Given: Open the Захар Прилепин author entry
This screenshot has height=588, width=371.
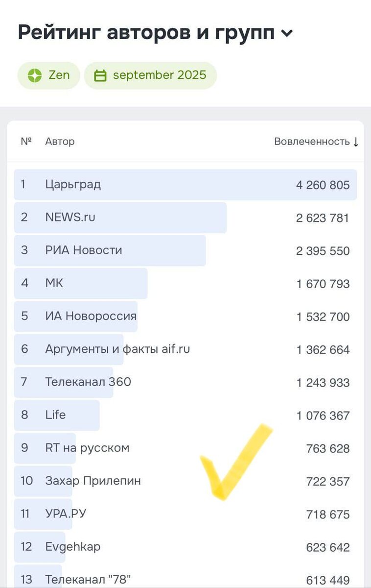Looking at the screenshot, I should 185,481.
